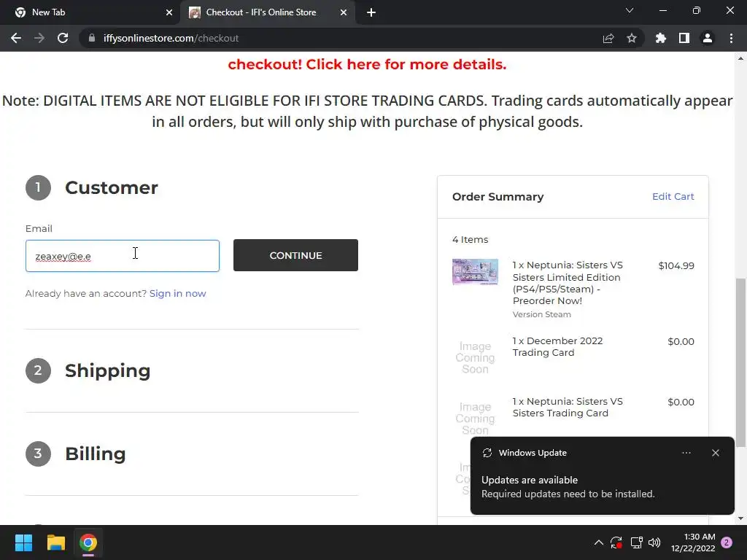Screen dimensions: 747x560
Task: Open clock showing 1:30 AM
Action: [x=693, y=542]
